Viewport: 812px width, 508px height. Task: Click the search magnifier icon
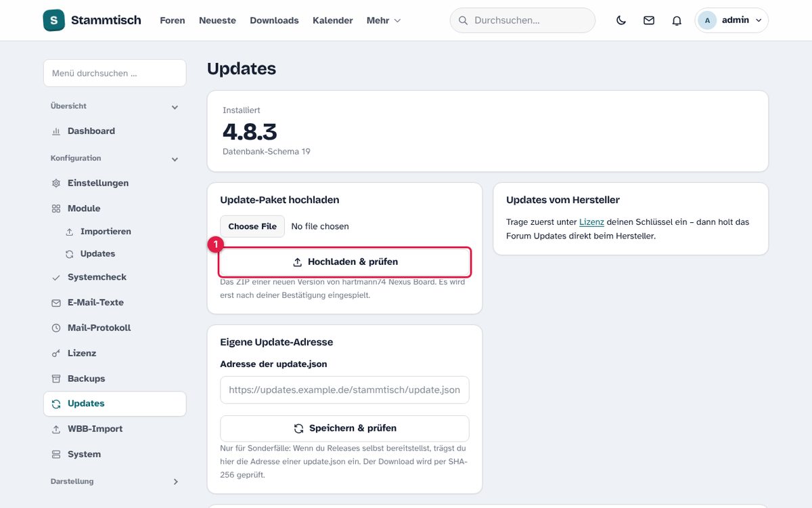point(464,20)
